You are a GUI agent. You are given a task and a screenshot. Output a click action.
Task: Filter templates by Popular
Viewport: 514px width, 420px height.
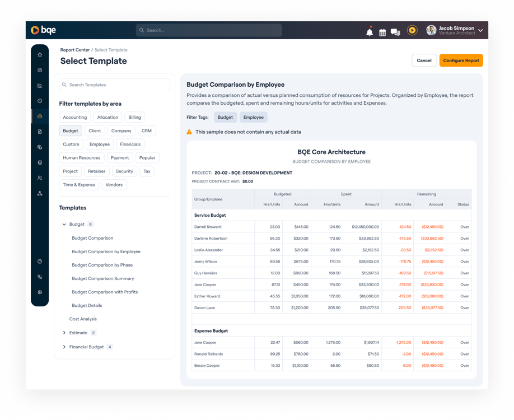point(147,158)
